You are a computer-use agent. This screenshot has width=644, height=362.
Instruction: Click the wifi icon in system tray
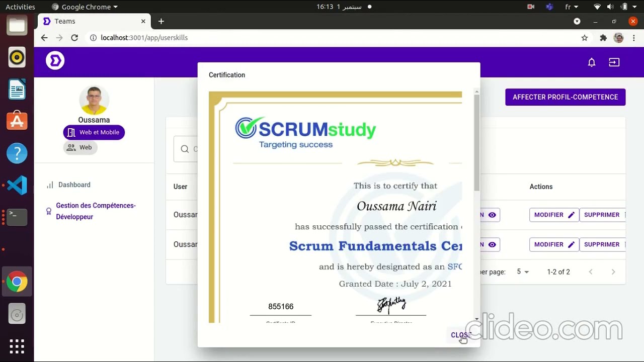[597, 7]
